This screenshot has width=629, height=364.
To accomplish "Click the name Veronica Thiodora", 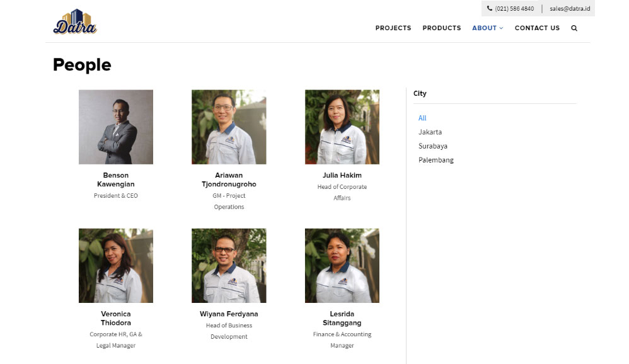I will click(x=116, y=318).
